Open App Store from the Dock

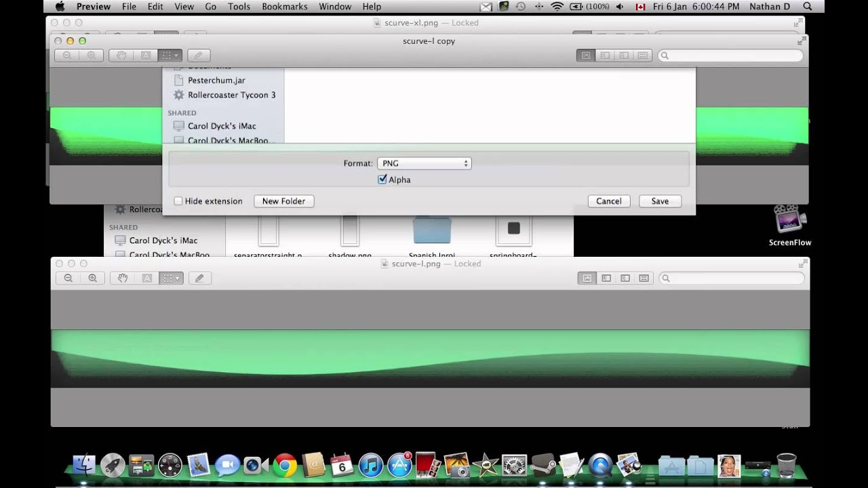coord(399,466)
